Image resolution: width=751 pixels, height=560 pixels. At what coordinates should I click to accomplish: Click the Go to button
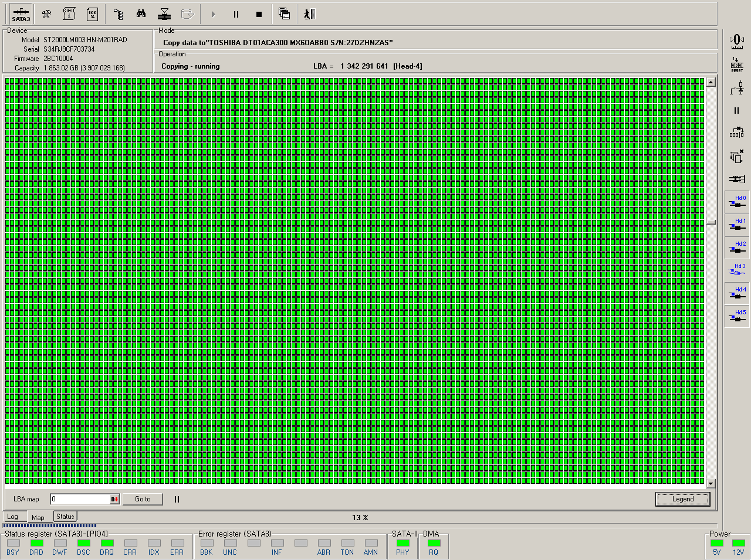pyautogui.click(x=143, y=500)
